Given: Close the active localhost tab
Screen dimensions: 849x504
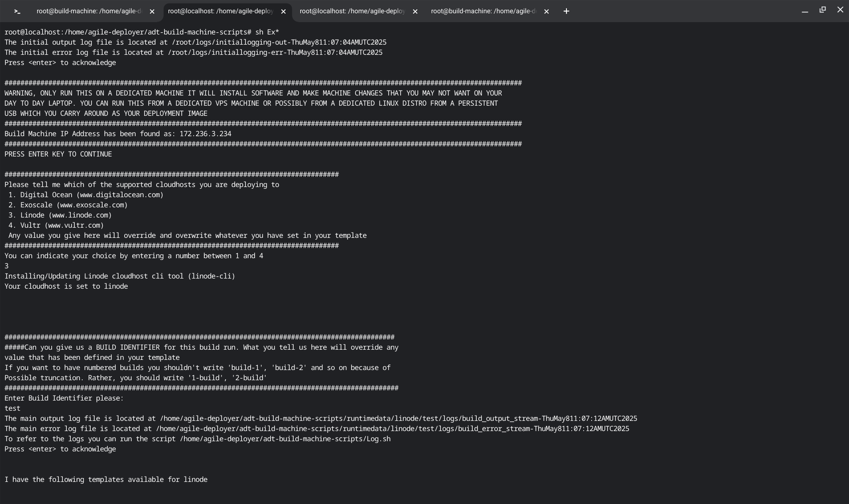Looking at the screenshot, I should click(x=283, y=12).
